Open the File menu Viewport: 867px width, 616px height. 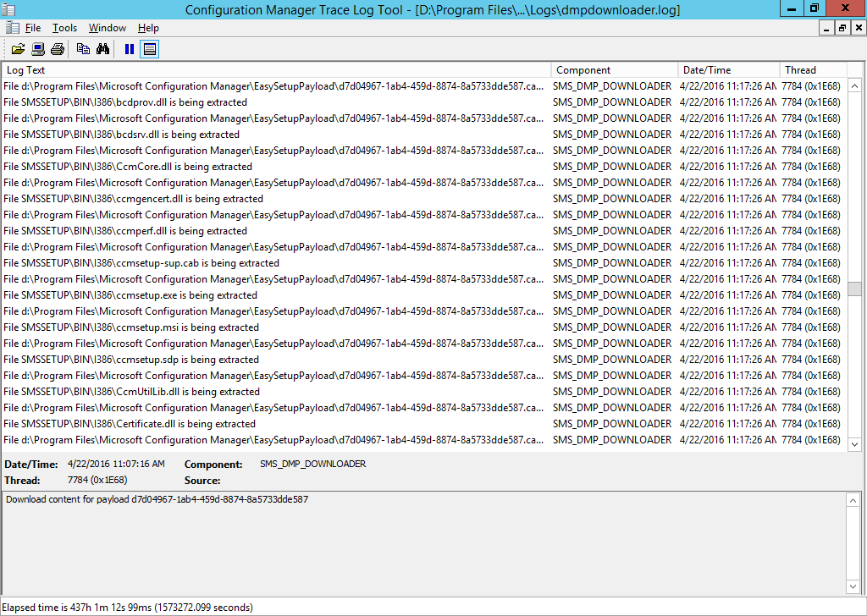33,28
